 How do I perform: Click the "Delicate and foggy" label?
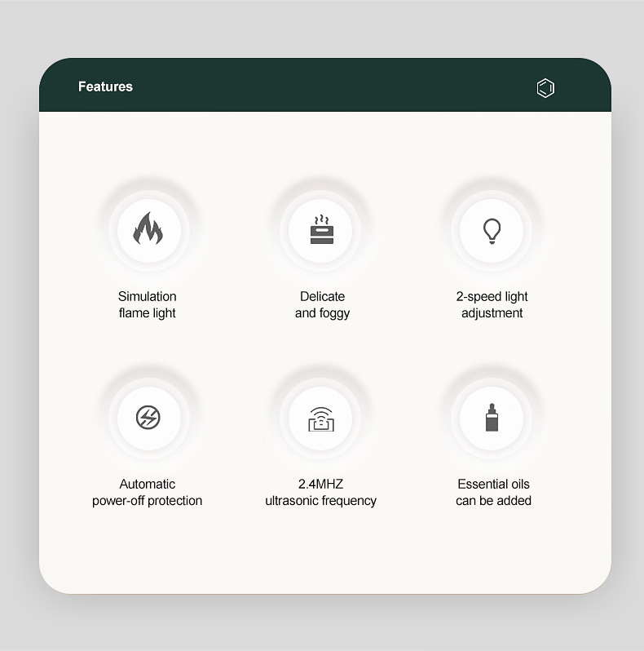tap(322, 304)
